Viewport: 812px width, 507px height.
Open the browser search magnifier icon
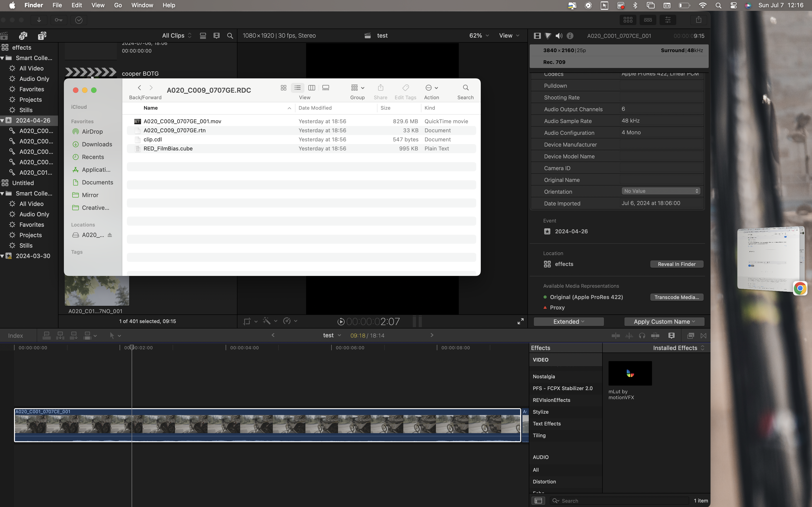tap(230, 36)
